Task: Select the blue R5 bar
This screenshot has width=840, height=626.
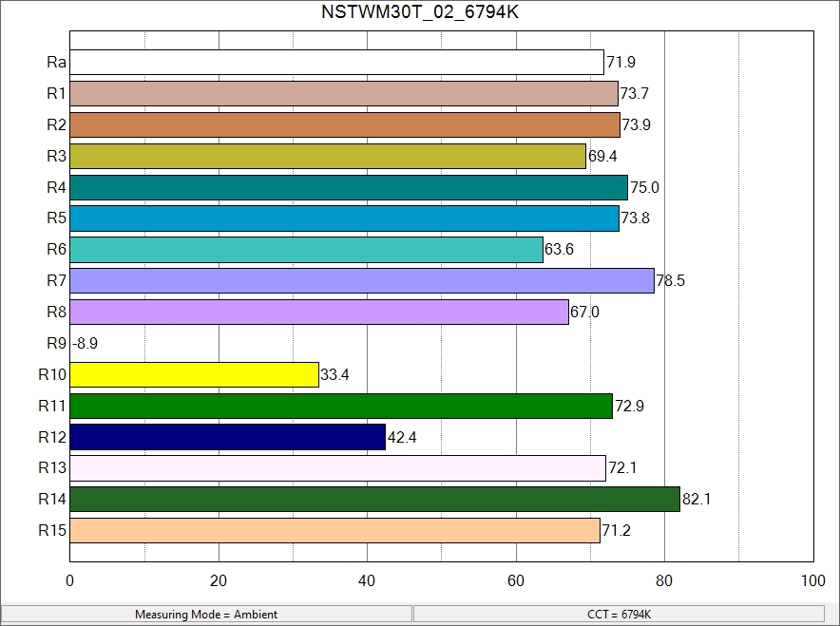Action: 344,218
